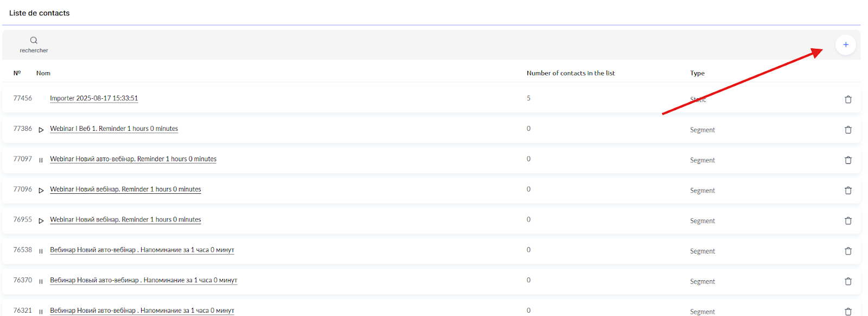The image size is (868, 316).
Task: Open list 77097 Webinar Новий авто-вебінар link
Action: (133, 159)
